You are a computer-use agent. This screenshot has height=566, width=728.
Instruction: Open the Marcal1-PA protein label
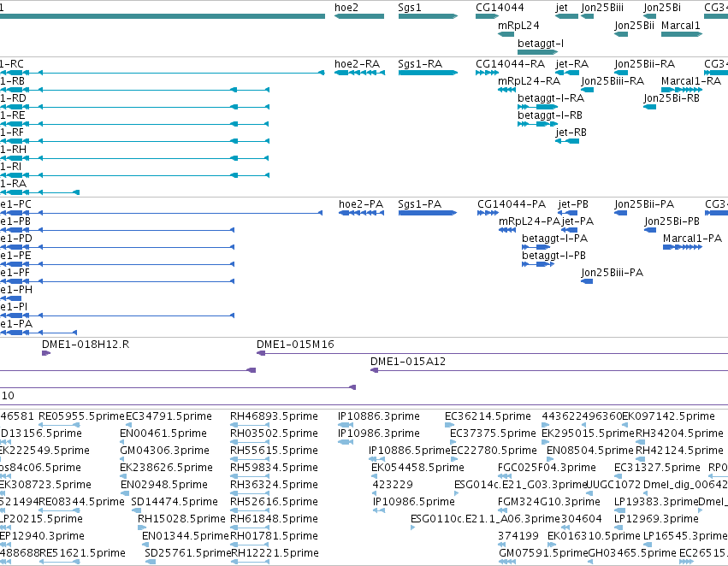point(692,239)
